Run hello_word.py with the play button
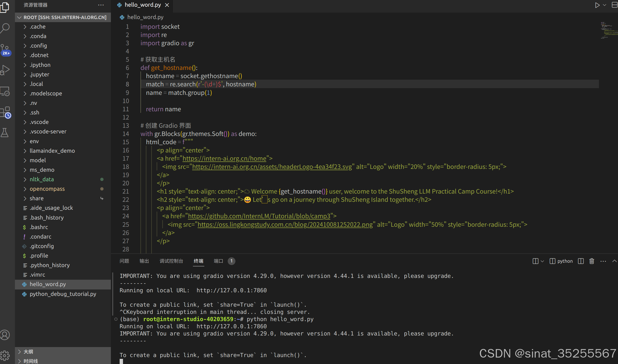This screenshot has height=364, width=618. [x=597, y=5]
